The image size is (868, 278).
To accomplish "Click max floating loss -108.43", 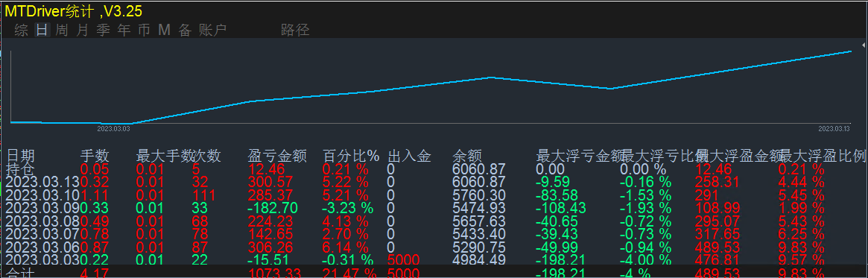I will pyautogui.click(x=561, y=208).
